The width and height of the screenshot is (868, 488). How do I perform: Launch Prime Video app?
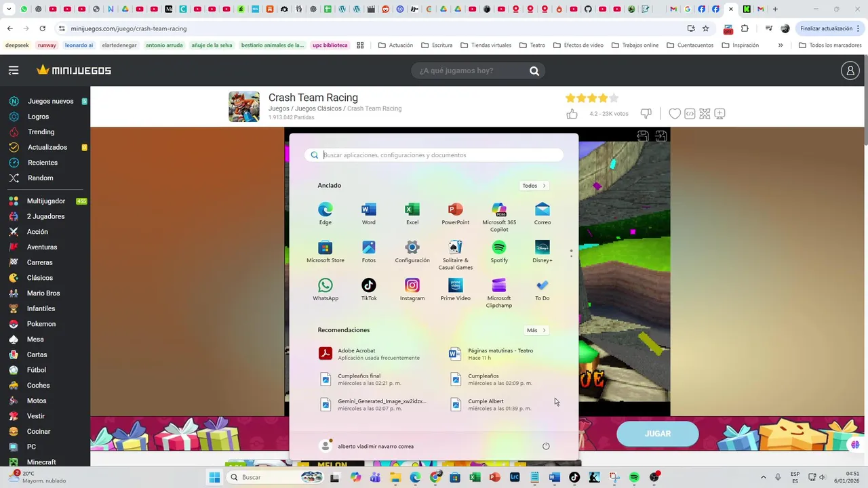(456, 289)
